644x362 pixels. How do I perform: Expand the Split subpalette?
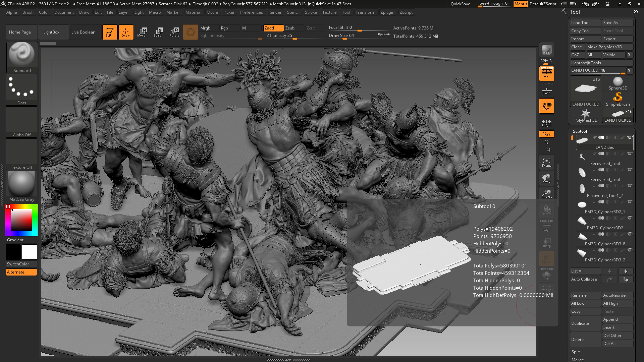pyautogui.click(x=575, y=352)
